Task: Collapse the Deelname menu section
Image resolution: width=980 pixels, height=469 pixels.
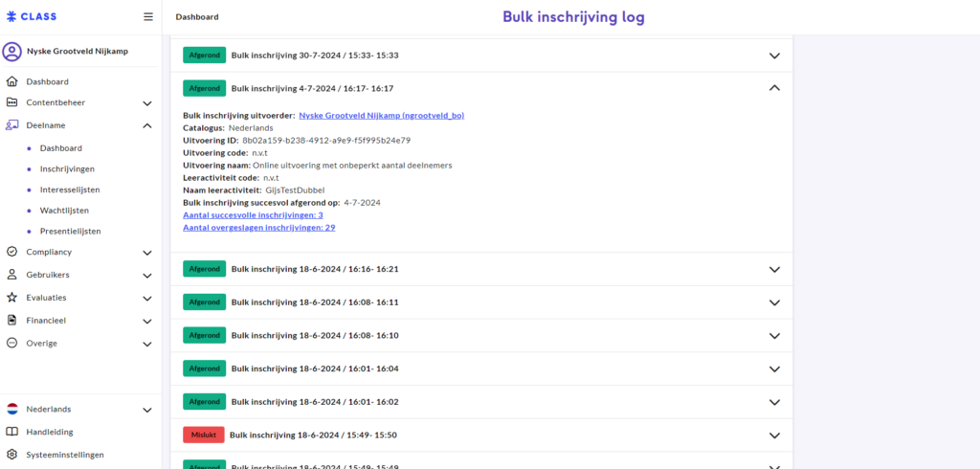Action: 147,125
